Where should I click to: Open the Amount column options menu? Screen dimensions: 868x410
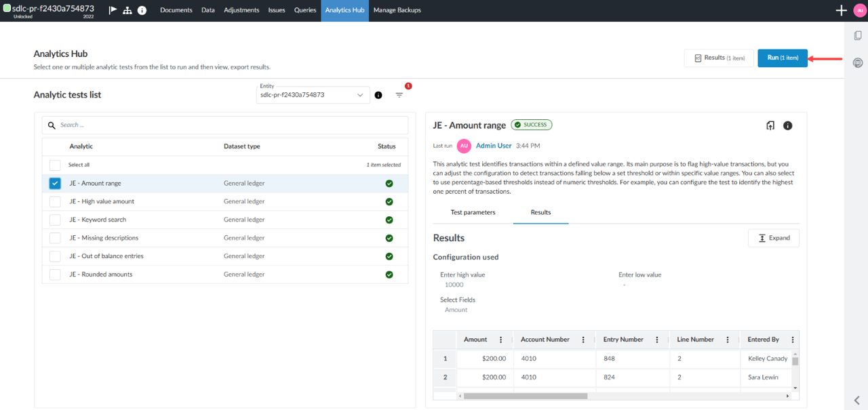click(x=501, y=340)
